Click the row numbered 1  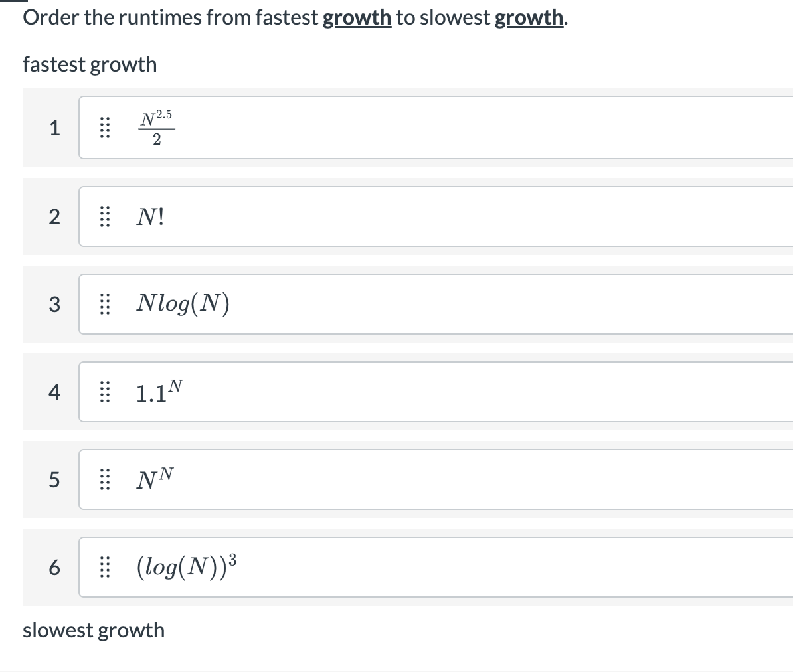pyautogui.click(x=55, y=128)
